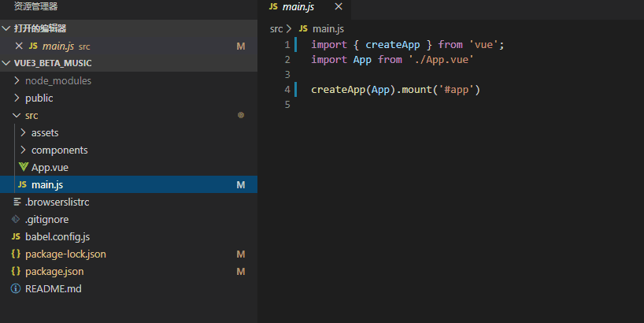Click line number 1 in the gutter
The height and width of the screenshot is (323, 644).
tap(287, 44)
